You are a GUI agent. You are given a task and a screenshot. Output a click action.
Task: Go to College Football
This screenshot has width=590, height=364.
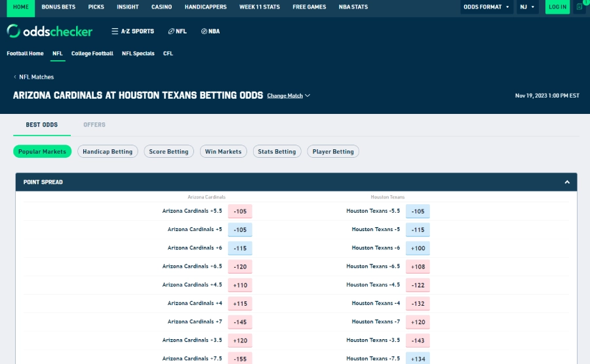point(92,53)
